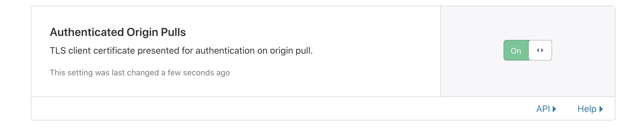Select the "Authenticated Origin Pulls" heading
Image resolution: width=644 pixels, height=133 pixels.
coord(118,32)
